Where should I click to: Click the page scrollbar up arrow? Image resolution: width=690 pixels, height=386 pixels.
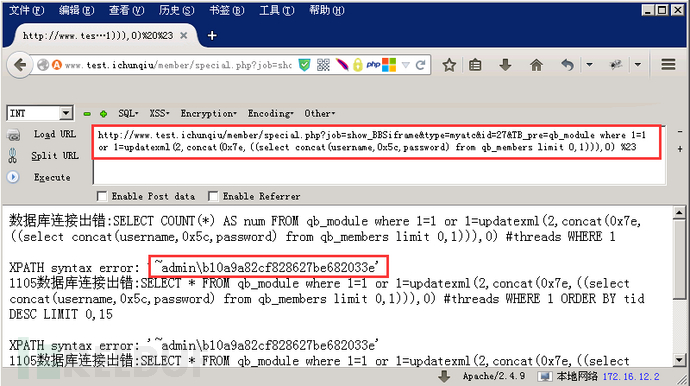click(679, 213)
